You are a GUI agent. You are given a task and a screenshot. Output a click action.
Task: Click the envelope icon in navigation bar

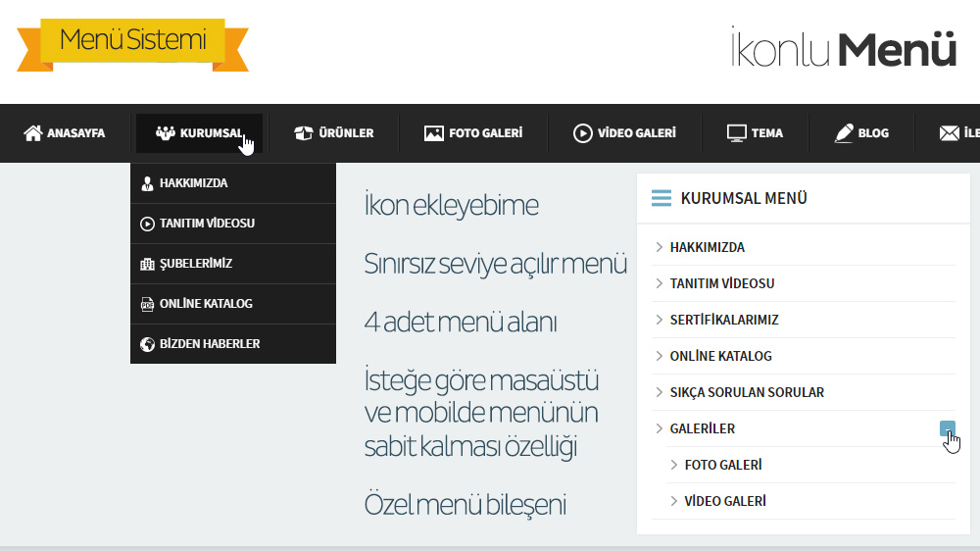tap(949, 133)
